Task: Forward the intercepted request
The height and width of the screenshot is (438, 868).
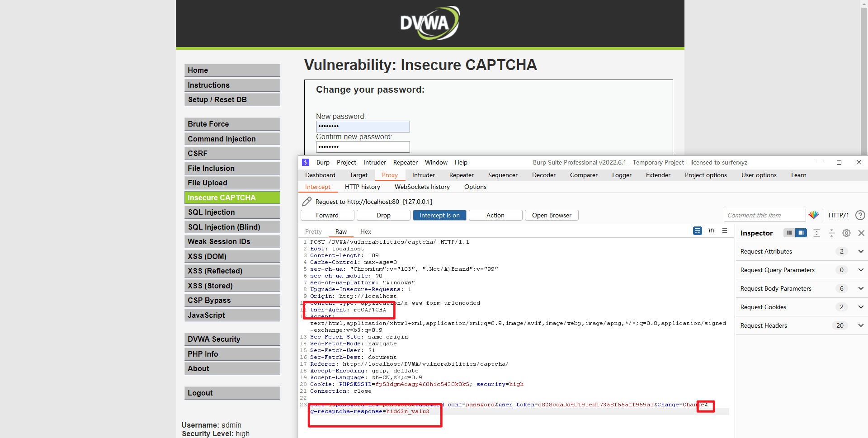Action: point(327,215)
